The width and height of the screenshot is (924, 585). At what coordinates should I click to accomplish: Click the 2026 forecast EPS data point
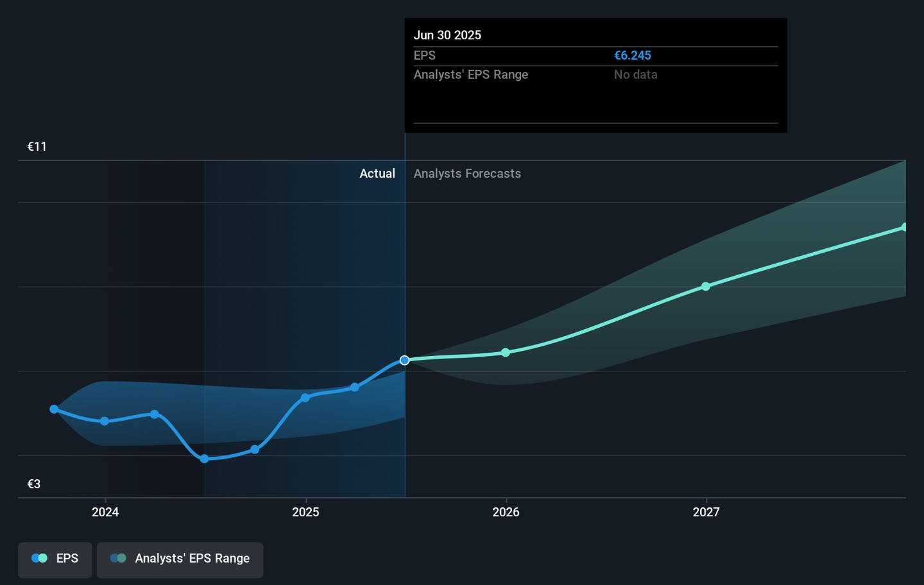[x=506, y=353]
